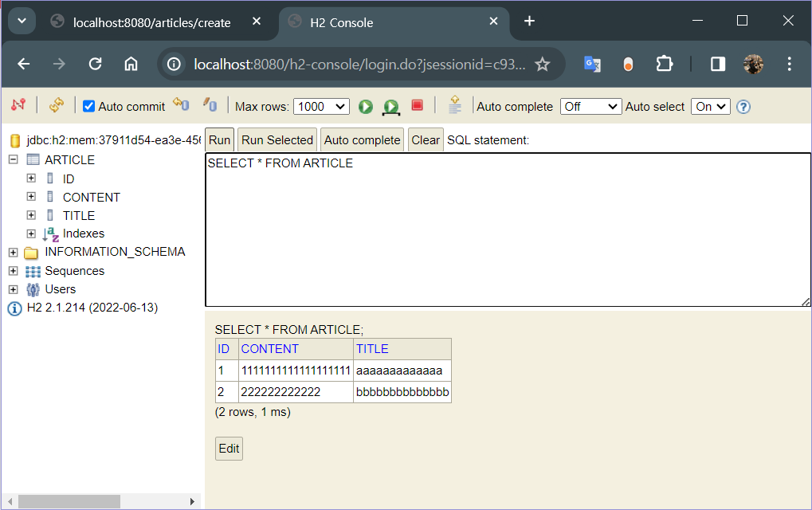Open a new browser tab
Image resolution: width=812 pixels, height=510 pixels.
pyautogui.click(x=529, y=21)
